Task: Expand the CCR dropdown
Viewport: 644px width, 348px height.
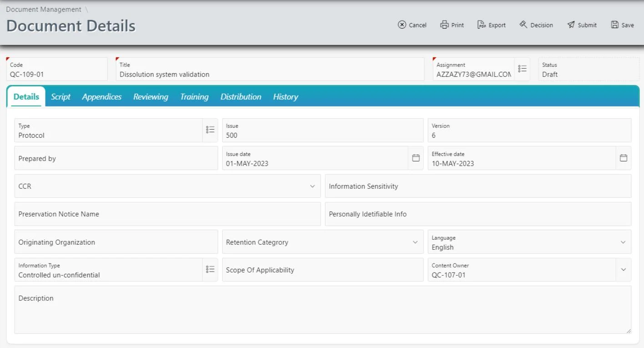Action: 312,186
